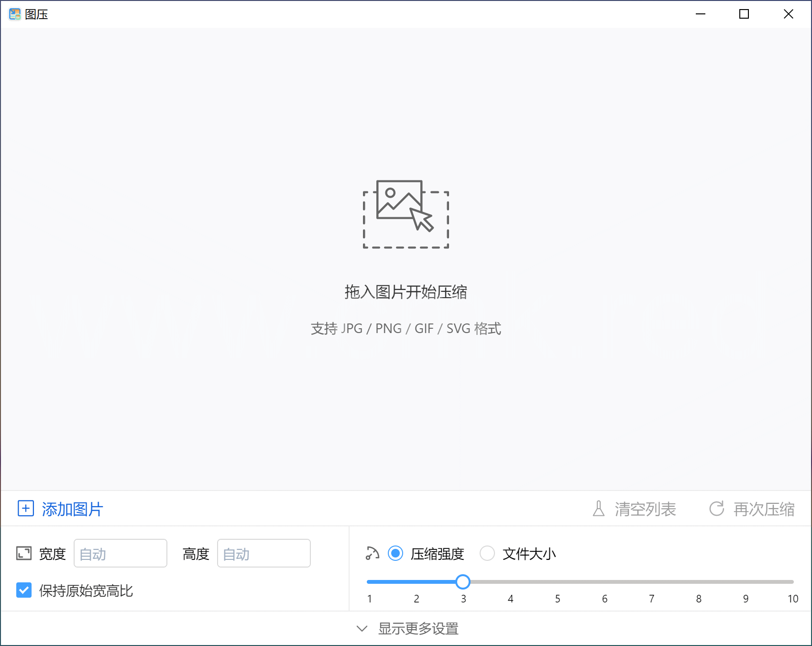The width and height of the screenshot is (812, 646).
Task: Click the compression mode icon left of 压缩强度
Action: [373, 554]
